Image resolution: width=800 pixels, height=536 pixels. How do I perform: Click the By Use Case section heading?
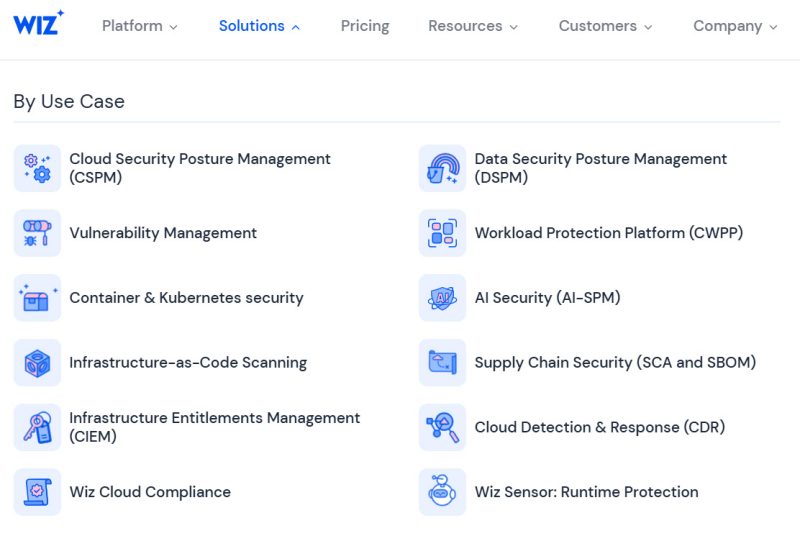click(69, 102)
